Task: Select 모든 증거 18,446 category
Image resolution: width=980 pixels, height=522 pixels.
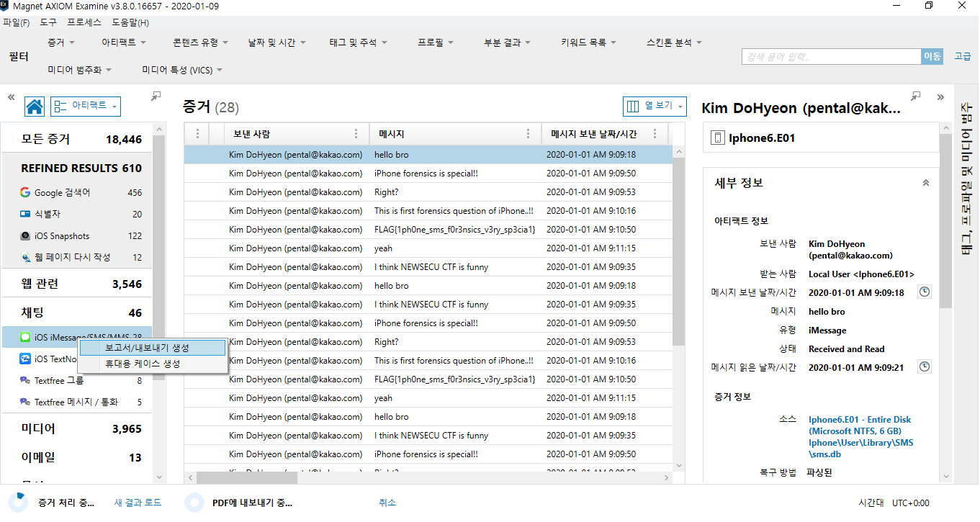Action: [x=76, y=139]
